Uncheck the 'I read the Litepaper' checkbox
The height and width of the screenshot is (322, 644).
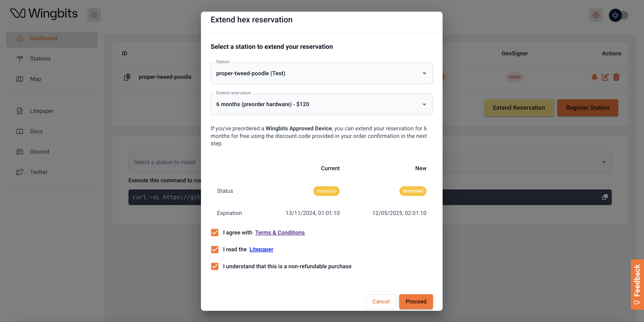(x=215, y=249)
